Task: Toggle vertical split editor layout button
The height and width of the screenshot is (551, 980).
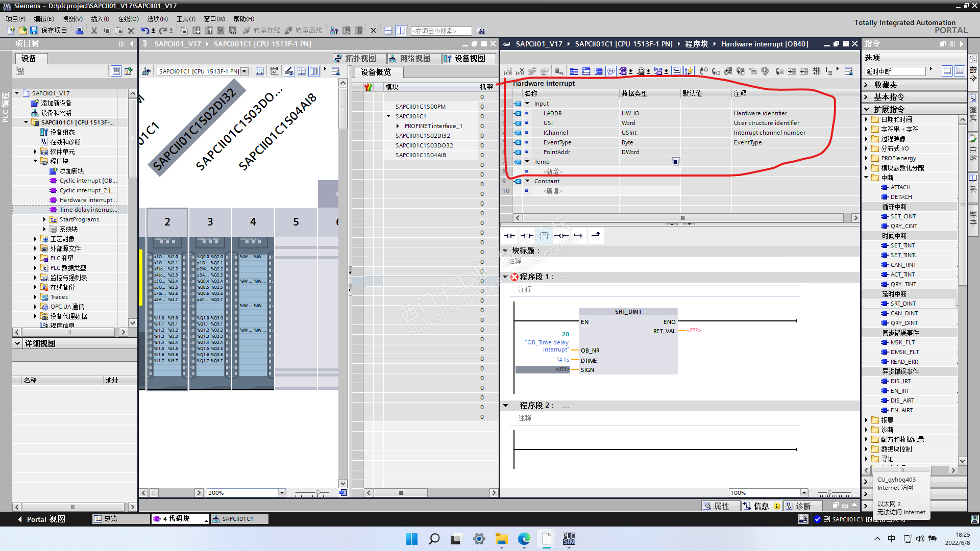Action: (x=401, y=31)
